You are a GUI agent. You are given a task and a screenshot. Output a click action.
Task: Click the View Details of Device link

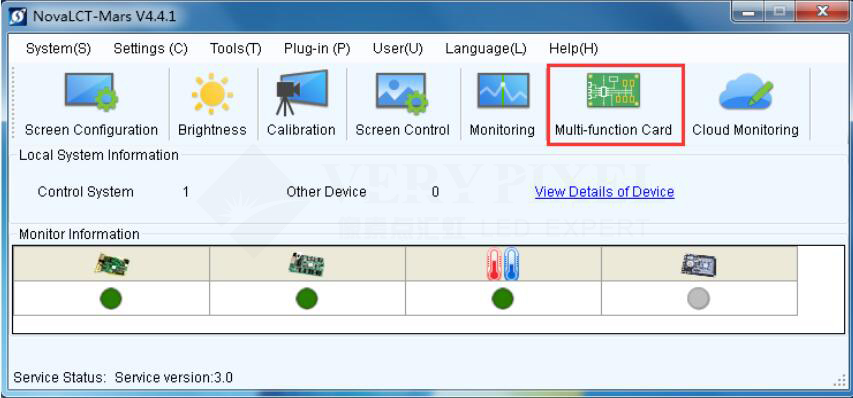coord(604,192)
